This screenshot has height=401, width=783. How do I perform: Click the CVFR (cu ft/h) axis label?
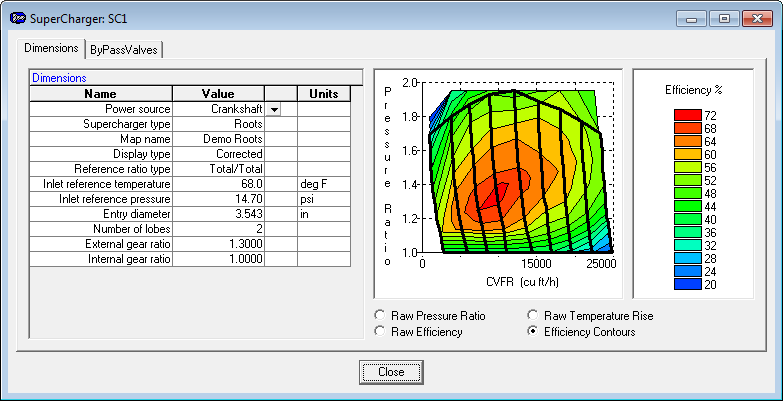pyautogui.click(x=522, y=282)
